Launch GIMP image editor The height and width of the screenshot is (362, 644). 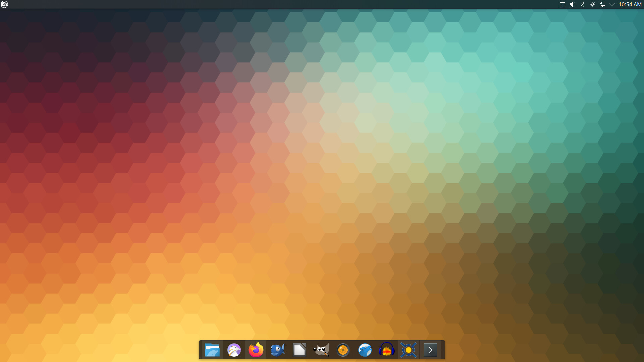point(321,350)
